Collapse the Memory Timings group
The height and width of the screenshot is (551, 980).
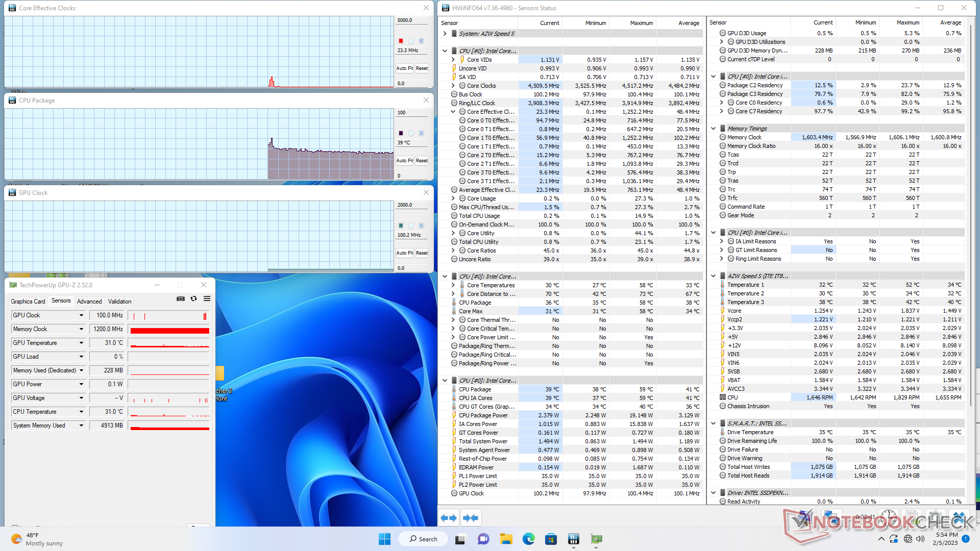(714, 129)
